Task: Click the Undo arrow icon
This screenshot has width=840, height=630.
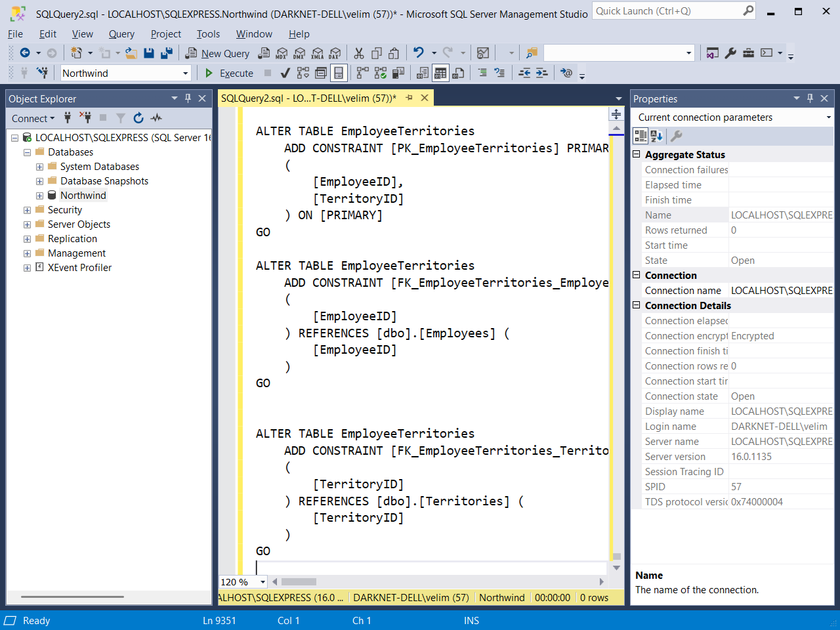Action: [418, 53]
